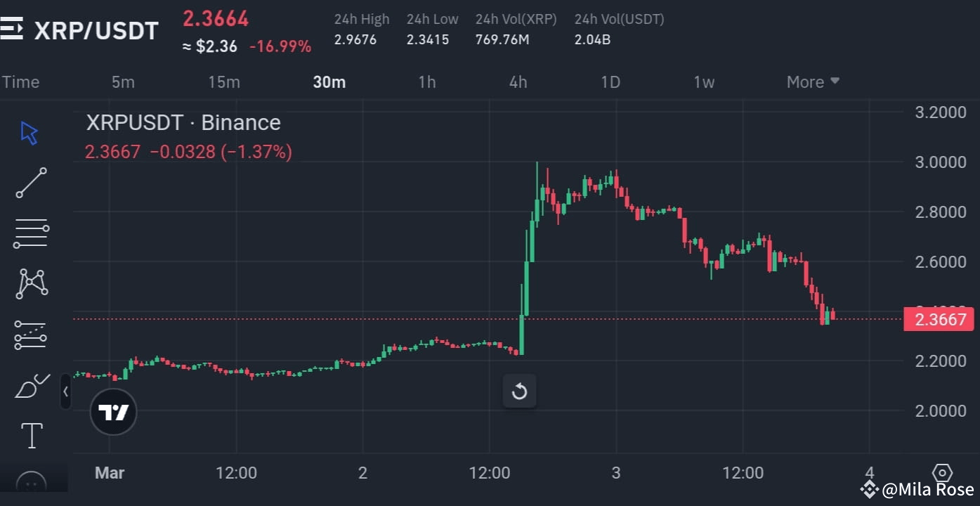
Task: Click the 24h High value 2.9676
Action: coord(354,39)
